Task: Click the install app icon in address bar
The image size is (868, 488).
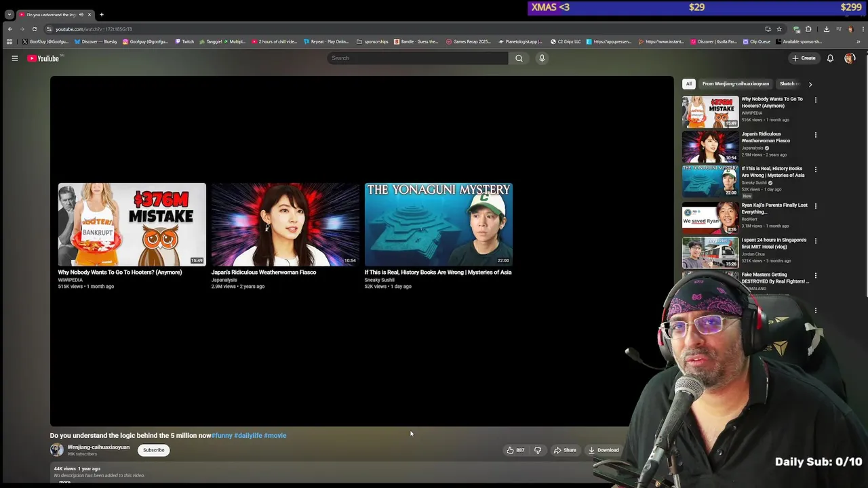Action: 768,29
